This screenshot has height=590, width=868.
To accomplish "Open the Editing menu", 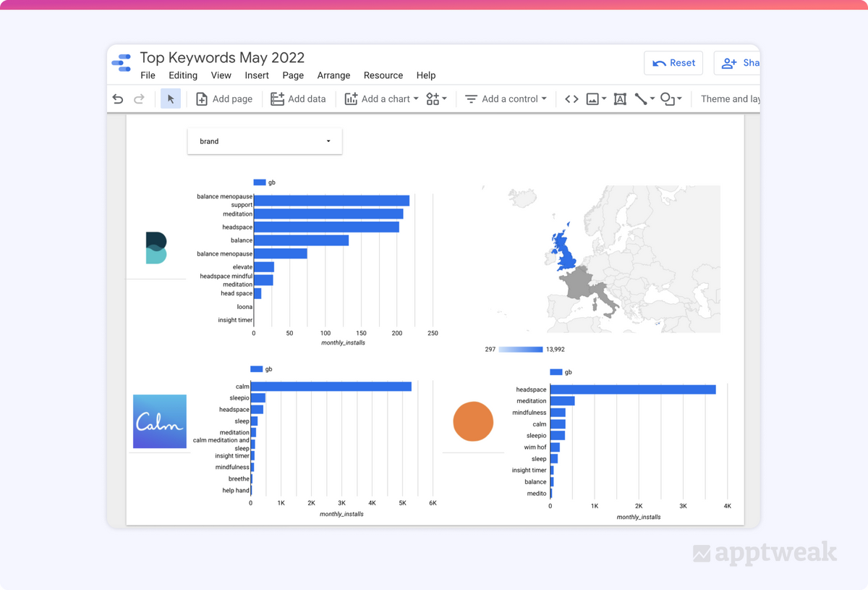I will (x=183, y=75).
